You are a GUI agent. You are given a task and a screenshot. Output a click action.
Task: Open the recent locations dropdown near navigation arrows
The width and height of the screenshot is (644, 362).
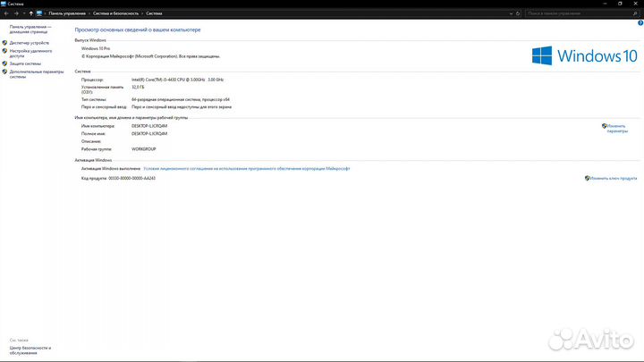pos(22,13)
